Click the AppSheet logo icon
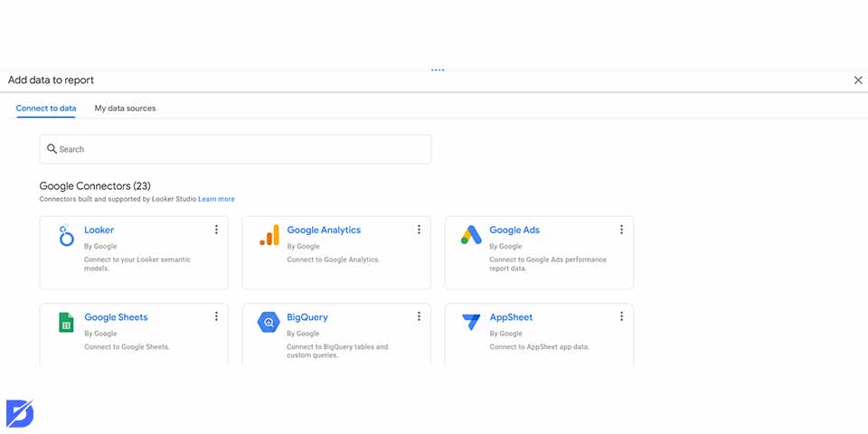The width and height of the screenshot is (868, 434). 471,322
